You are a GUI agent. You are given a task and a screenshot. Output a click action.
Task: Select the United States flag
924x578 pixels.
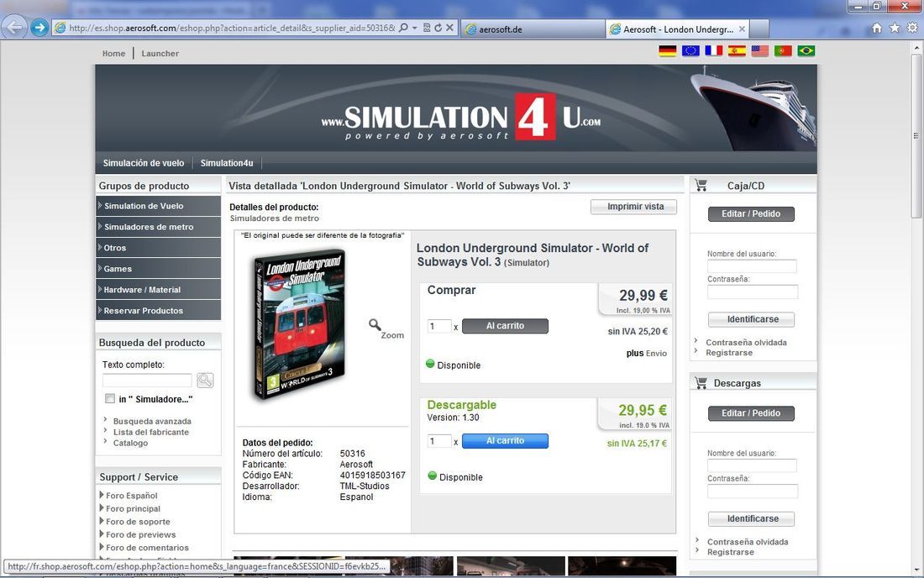tap(759, 51)
